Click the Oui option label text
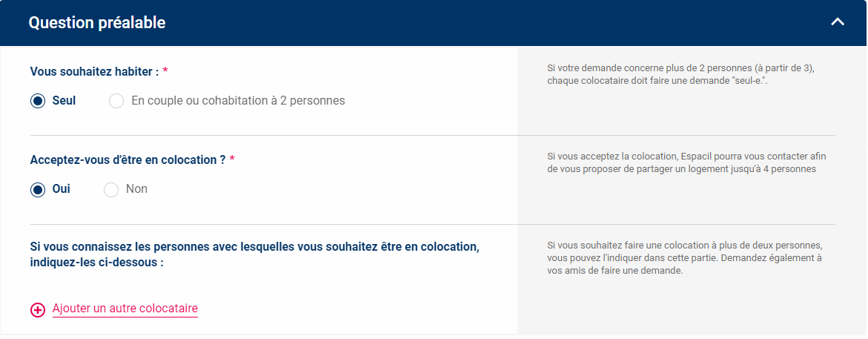The width and height of the screenshot is (868, 339). click(62, 189)
